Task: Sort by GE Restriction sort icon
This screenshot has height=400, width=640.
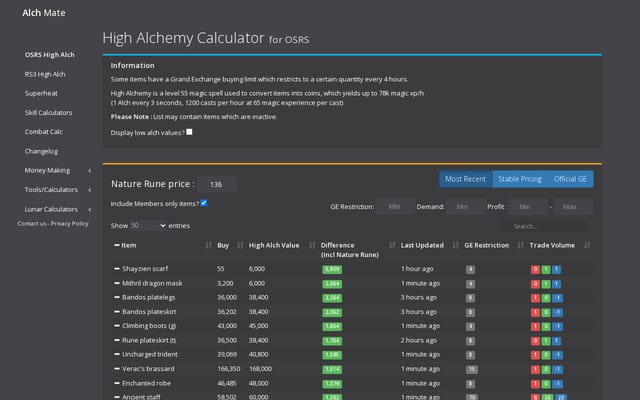Action: click(520, 245)
